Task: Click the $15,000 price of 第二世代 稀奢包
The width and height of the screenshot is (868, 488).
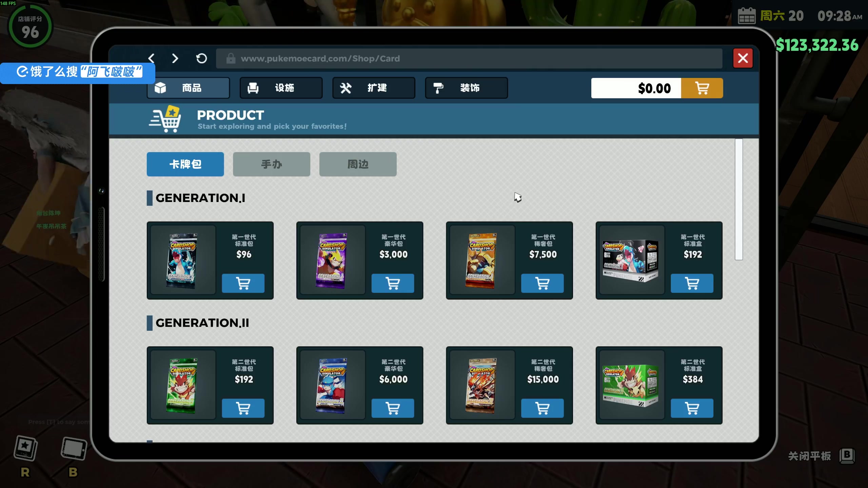Action: (543, 379)
